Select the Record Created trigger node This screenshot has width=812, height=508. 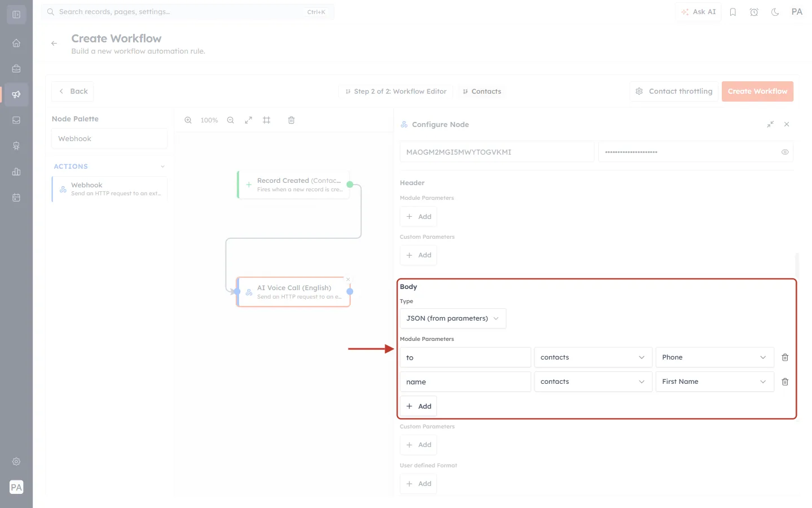point(293,185)
